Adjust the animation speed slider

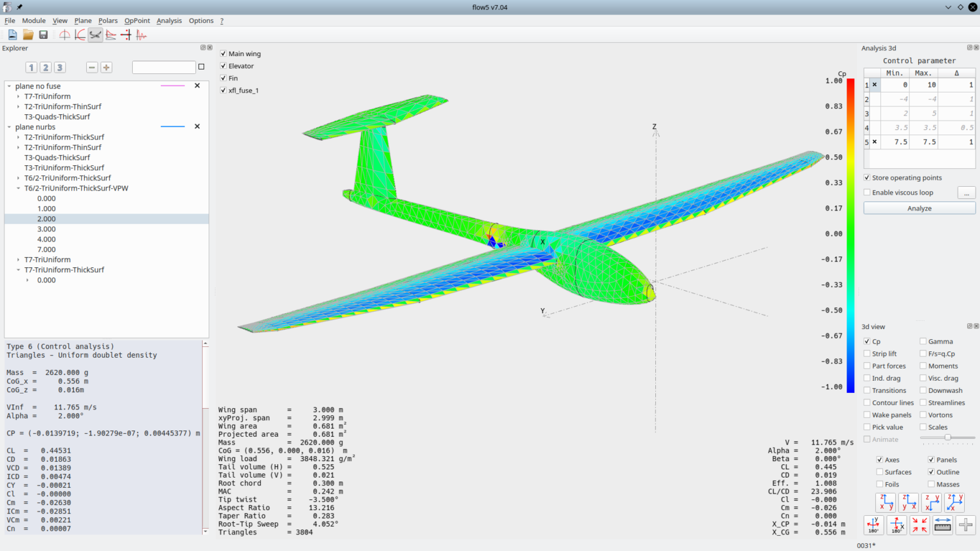pyautogui.click(x=947, y=437)
